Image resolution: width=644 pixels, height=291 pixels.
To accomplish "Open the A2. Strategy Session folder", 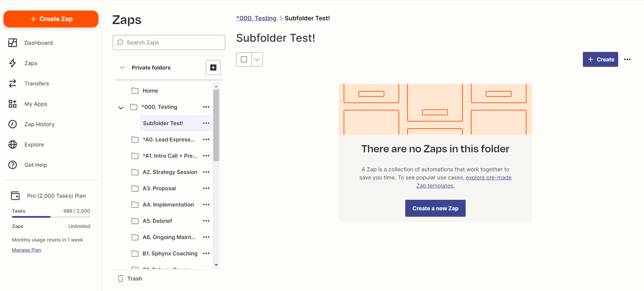I will point(170,172).
